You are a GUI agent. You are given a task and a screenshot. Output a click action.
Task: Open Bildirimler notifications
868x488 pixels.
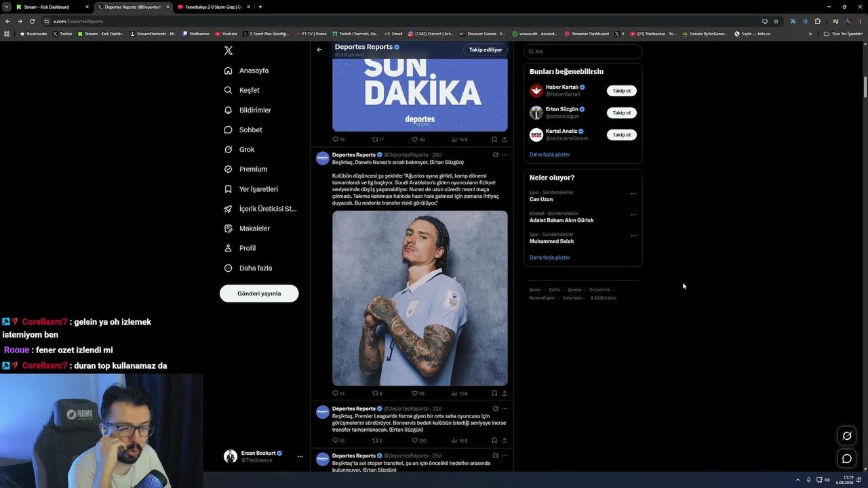(x=248, y=110)
